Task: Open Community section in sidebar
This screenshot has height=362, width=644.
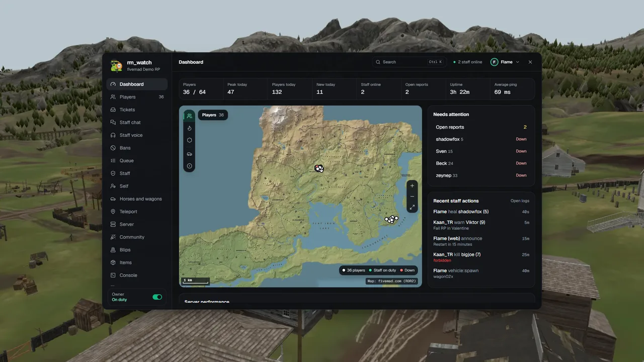Action: coord(137,237)
